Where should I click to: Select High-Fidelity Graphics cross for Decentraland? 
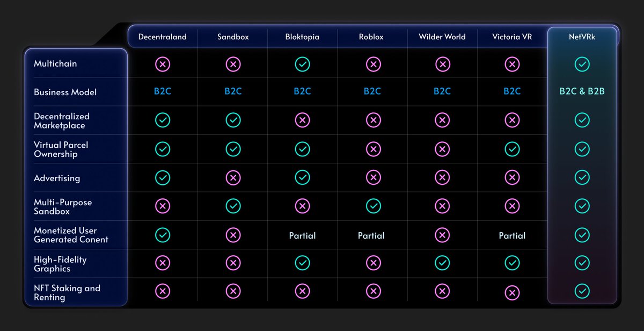click(x=163, y=263)
